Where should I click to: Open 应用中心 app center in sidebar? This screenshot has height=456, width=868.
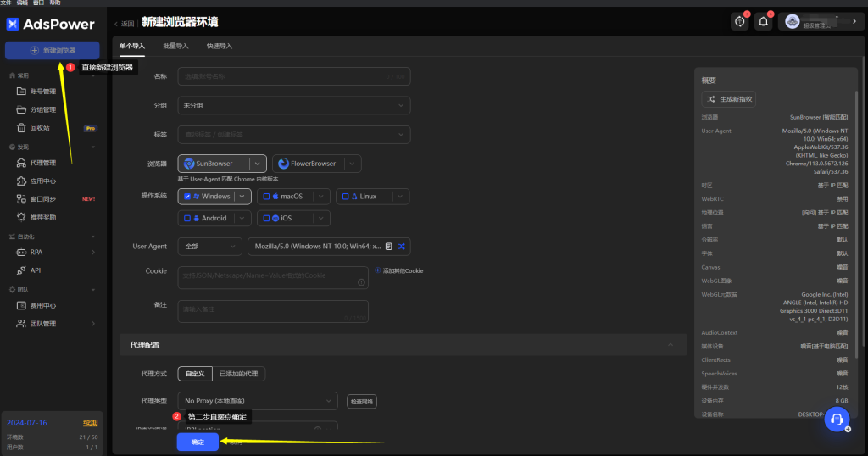pyautogui.click(x=42, y=181)
